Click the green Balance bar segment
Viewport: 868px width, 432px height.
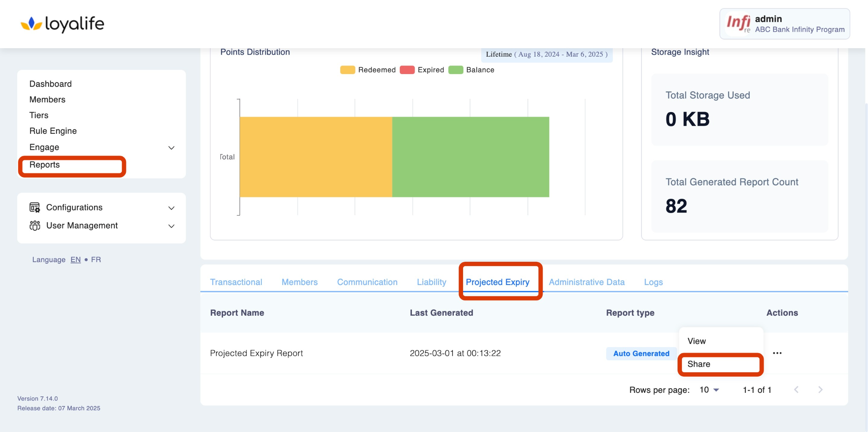(470, 157)
